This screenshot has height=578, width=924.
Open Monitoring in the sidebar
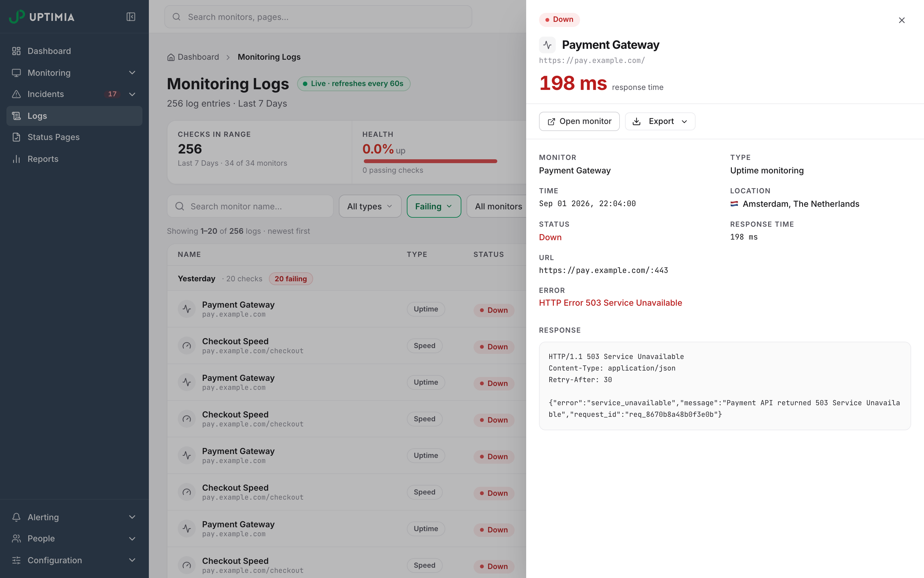[74, 73]
